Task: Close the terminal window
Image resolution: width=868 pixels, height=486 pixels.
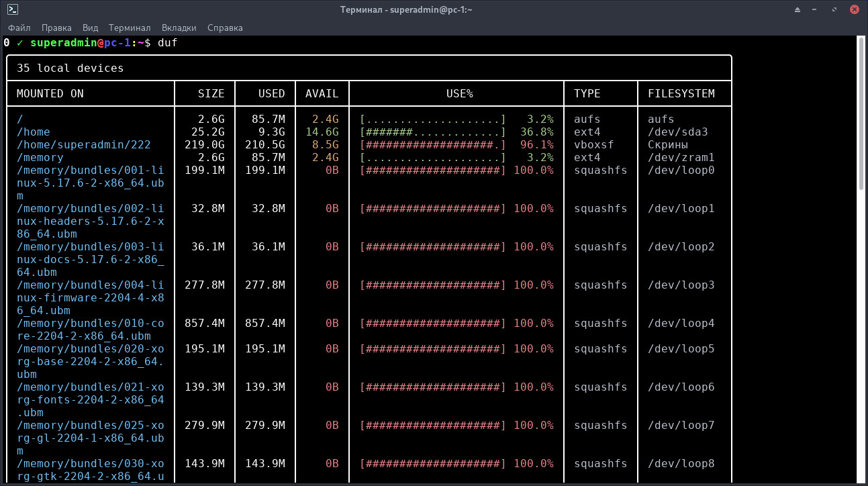Action: point(855,9)
